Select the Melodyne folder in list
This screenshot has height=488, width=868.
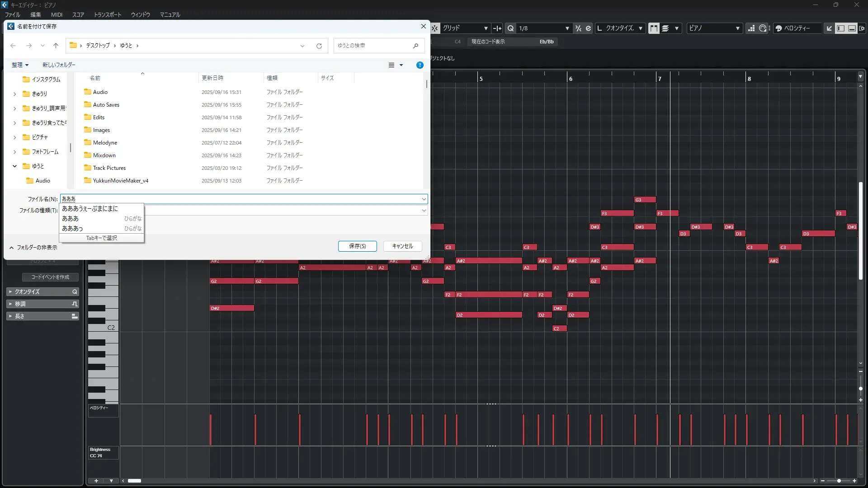[x=105, y=143]
